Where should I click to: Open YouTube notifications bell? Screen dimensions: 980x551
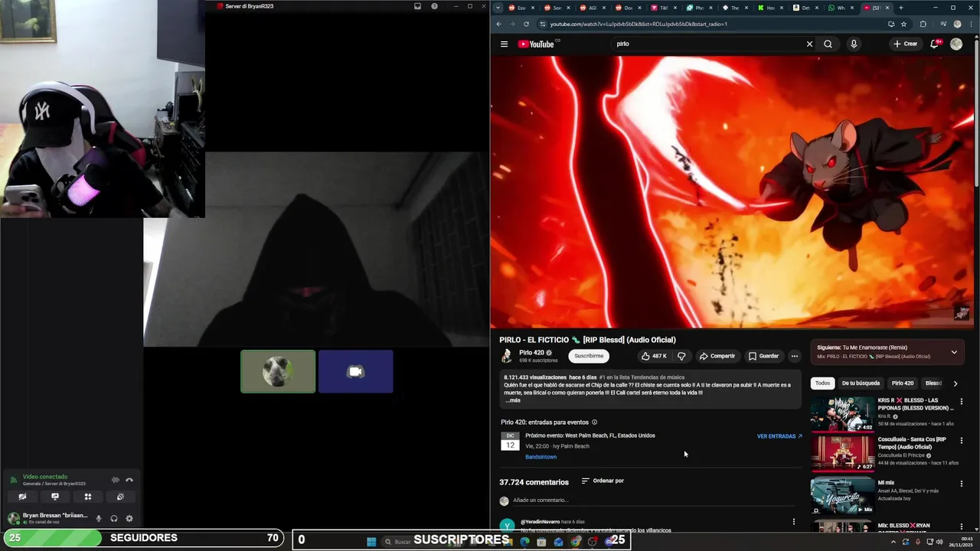[x=934, y=44]
